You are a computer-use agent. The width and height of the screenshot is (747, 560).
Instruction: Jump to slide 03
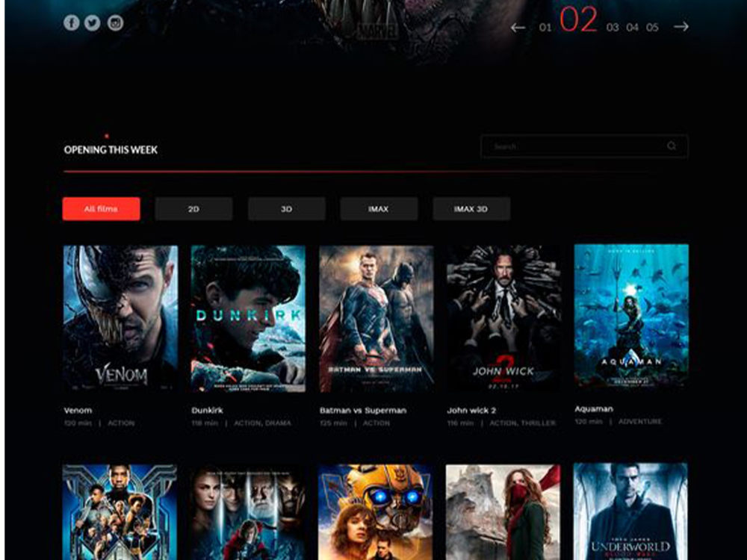pos(613,28)
